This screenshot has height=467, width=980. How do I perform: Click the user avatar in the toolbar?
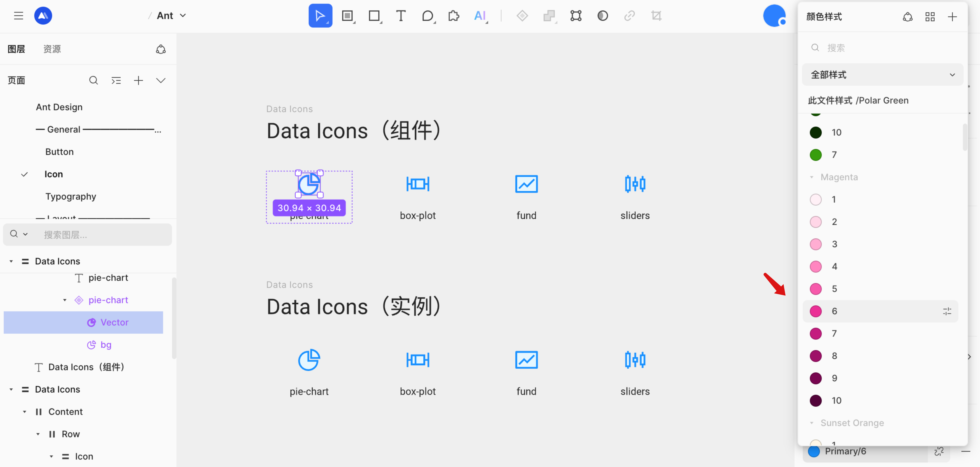tap(775, 16)
